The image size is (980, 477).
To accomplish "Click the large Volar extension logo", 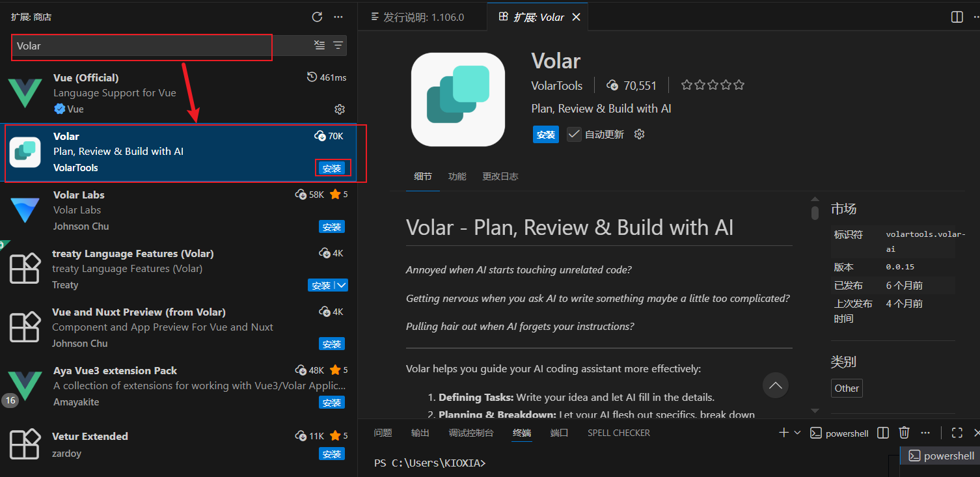I will tap(458, 99).
